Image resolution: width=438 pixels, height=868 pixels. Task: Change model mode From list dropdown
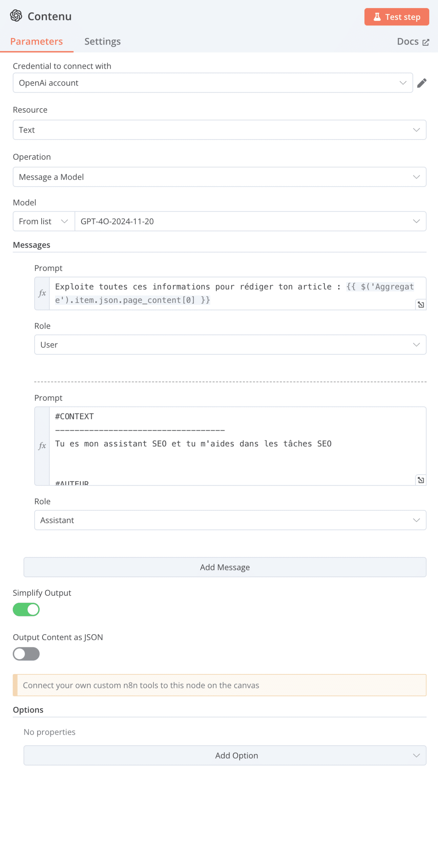[x=44, y=221]
